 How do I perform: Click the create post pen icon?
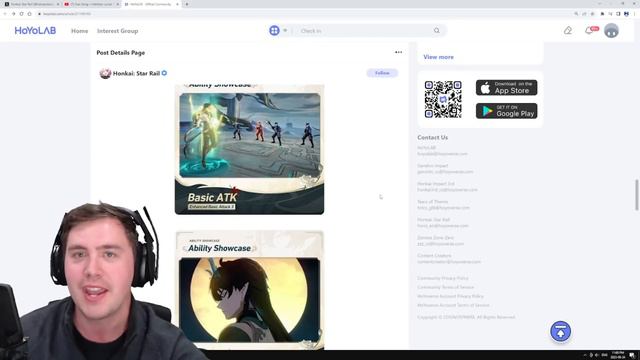[568, 31]
